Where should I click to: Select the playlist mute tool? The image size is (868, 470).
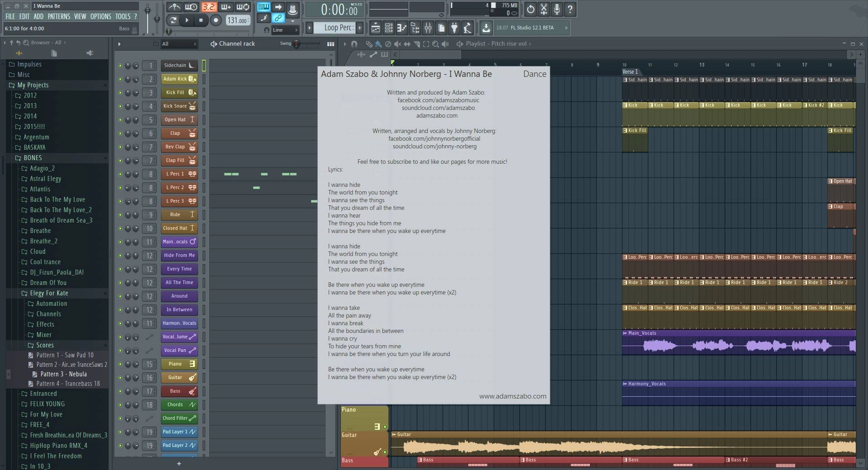(x=397, y=44)
